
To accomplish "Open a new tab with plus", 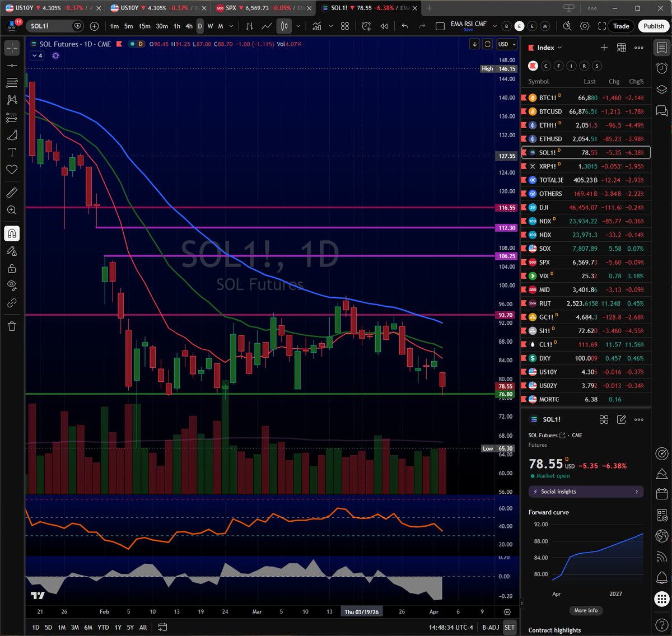I will pos(430,8).
